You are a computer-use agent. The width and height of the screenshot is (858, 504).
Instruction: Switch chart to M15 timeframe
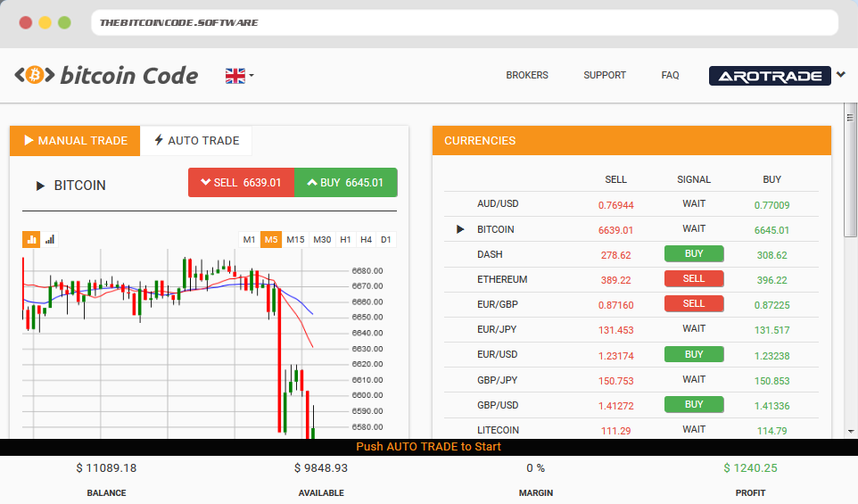(x=295, y=239)
